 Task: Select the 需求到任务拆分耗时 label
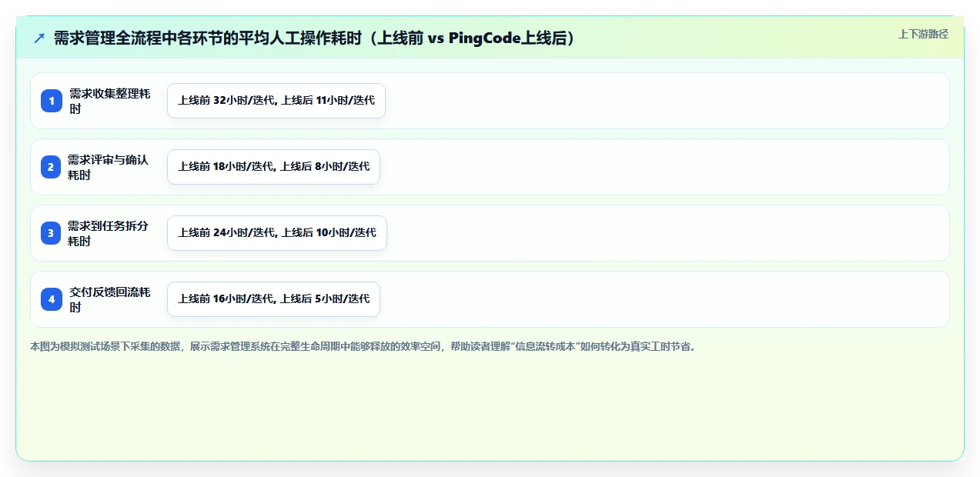[x=109, y=233]
